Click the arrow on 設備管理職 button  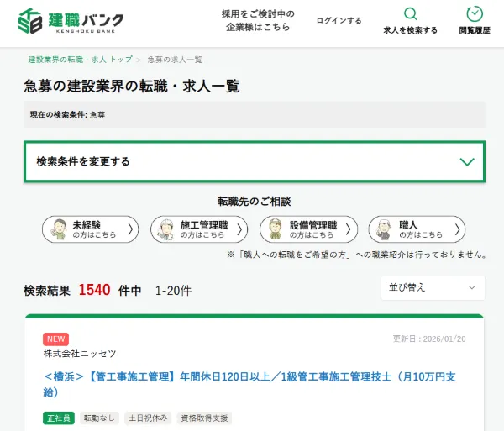tap(348, 229)
